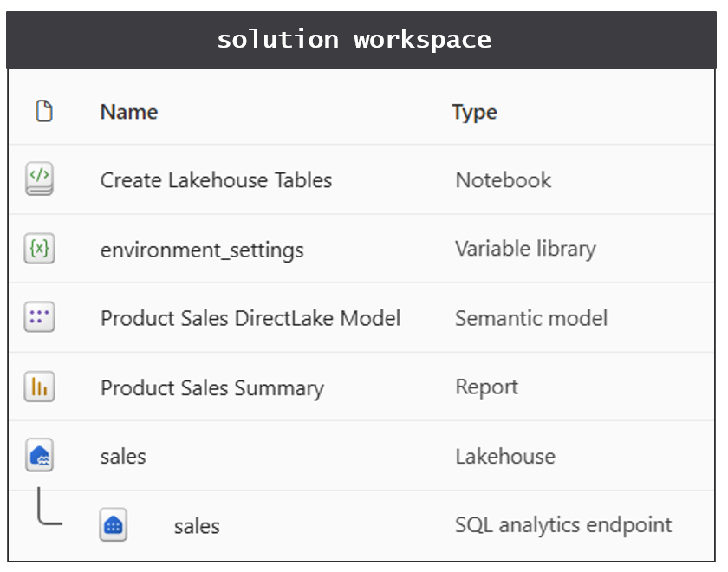This screenshot has width=728, height=572.
Task: Click the Notebook type cell
Action: click(504, 180)
